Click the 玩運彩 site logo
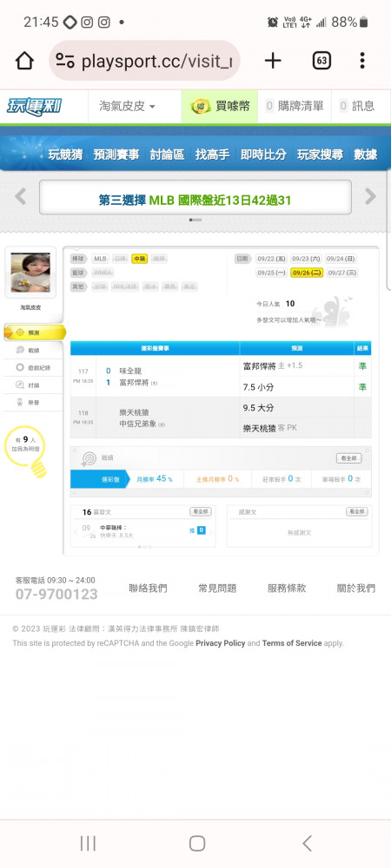391x868 pixels. [35, 106]
